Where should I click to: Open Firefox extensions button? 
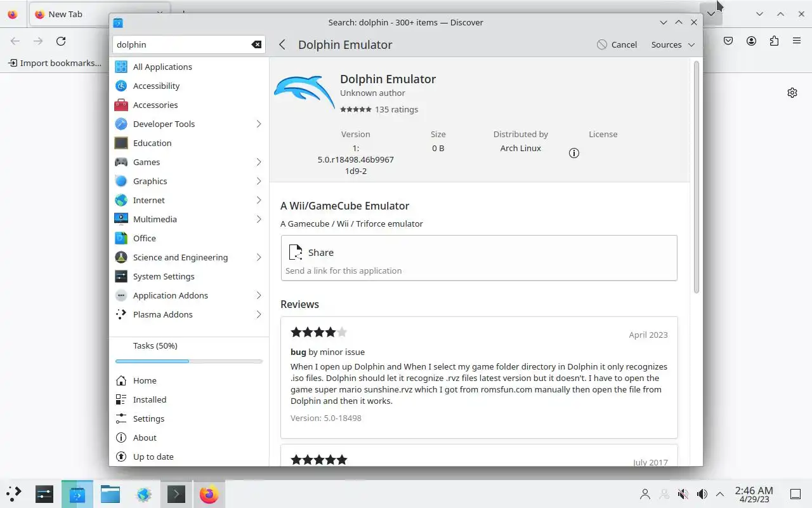tap(774, 41)
